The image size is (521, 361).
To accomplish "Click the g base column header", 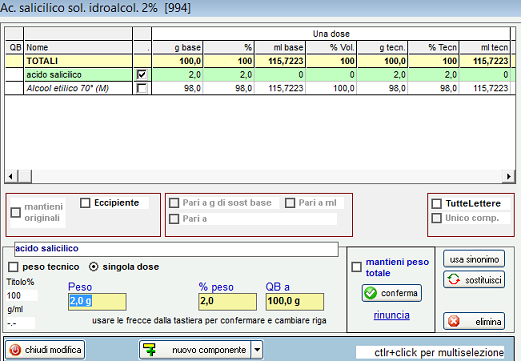I will coord(177,47).
